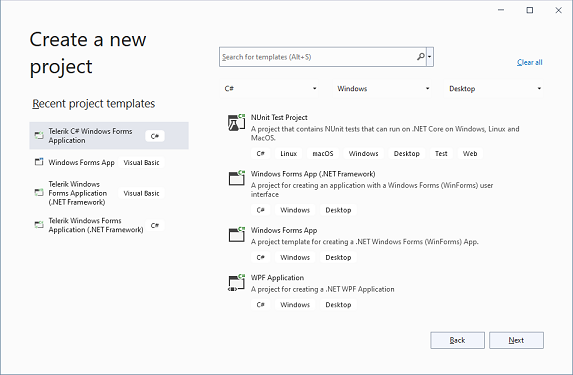Click the Test tag on NUnit Test Project

(441, 154)
